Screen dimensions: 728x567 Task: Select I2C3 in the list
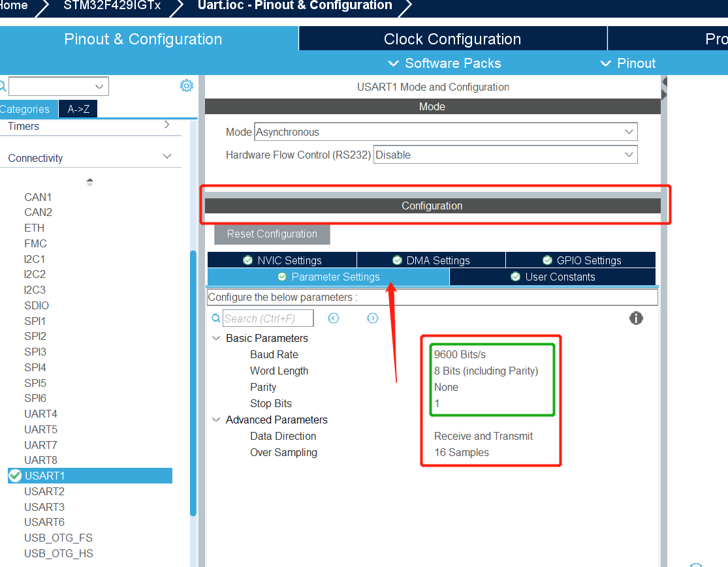tap(35, 290)
